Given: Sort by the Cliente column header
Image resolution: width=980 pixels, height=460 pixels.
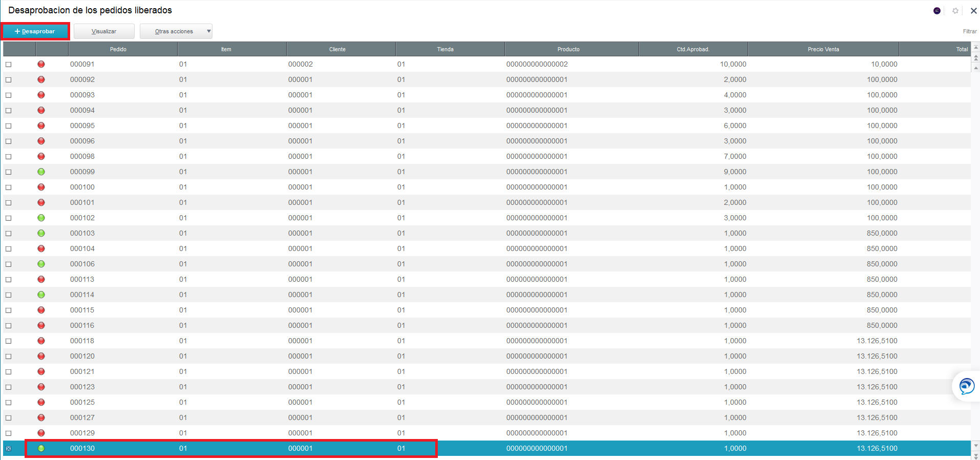Looking at the screenshot, I should coord(341,49).
